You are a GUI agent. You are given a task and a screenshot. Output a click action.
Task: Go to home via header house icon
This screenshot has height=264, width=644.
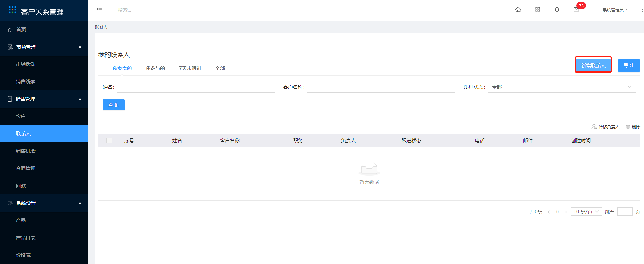pyautogui.click(x=518, y=9)
